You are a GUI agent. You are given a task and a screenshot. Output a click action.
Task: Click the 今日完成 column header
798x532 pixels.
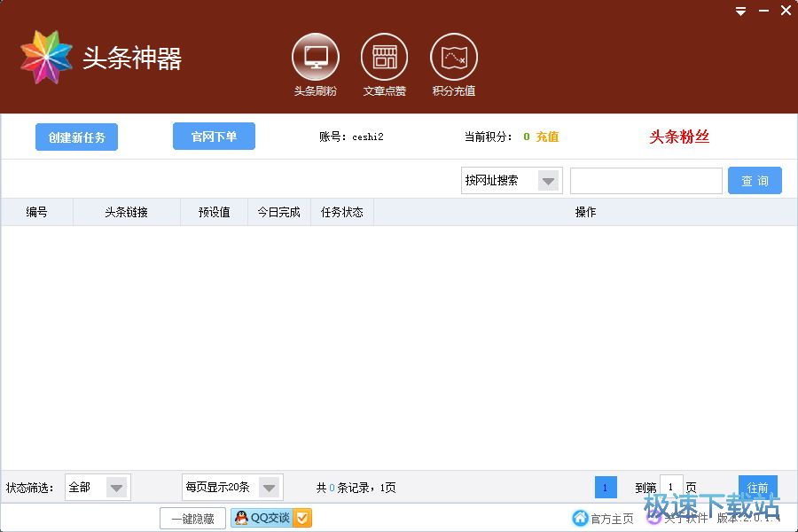coord(279,212)
